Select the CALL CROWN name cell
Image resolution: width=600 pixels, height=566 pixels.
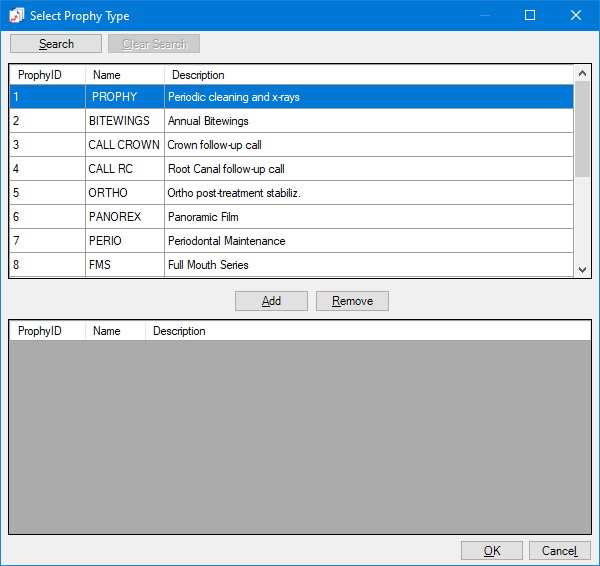point(125,145)
